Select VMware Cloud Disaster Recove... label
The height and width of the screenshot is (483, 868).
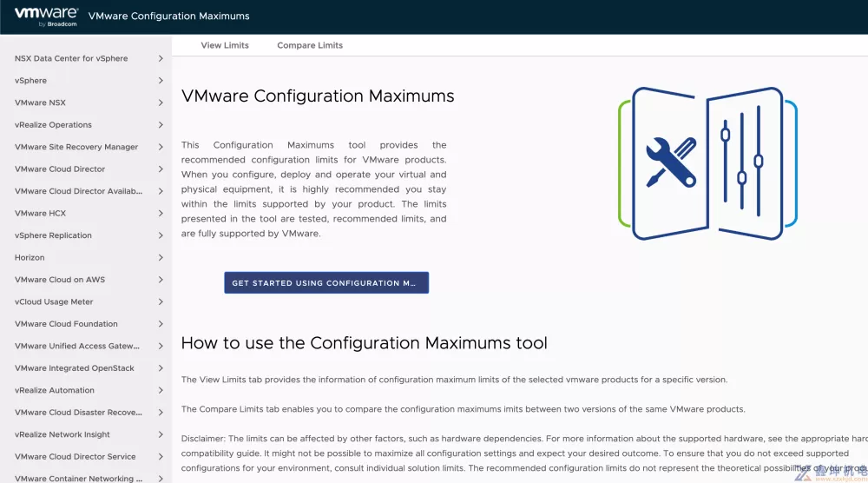click(x=78, y=413)
